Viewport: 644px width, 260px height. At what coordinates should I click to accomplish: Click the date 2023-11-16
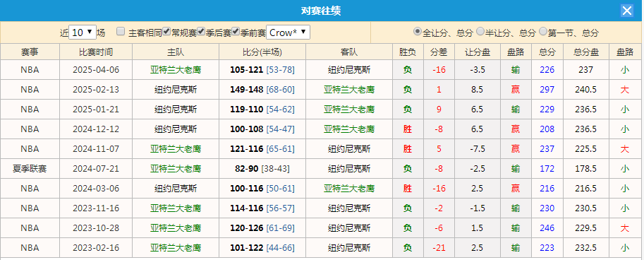tap(96, 208)
